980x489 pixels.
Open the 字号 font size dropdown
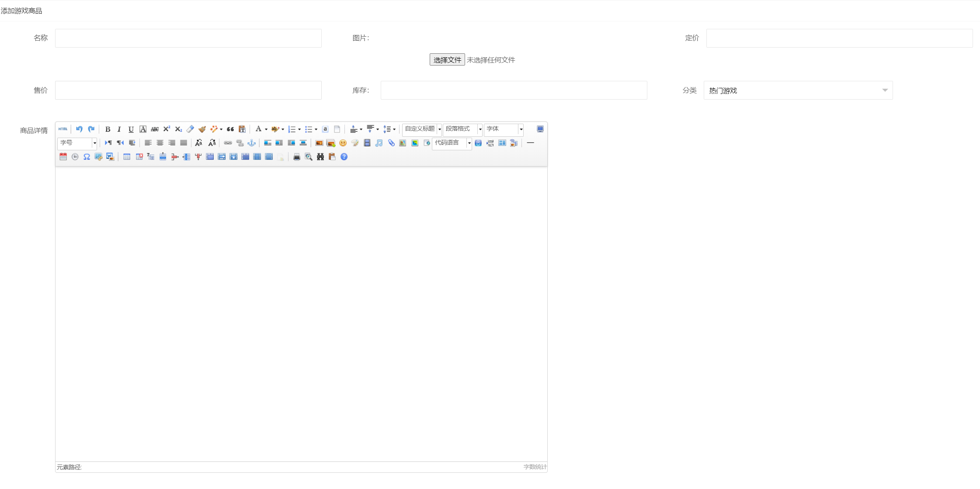tap(94, 143)
